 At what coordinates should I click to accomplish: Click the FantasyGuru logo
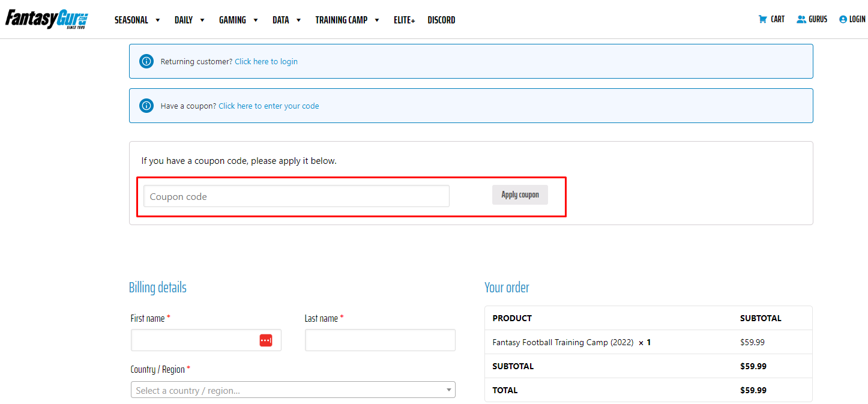click(x=47, y=19)
